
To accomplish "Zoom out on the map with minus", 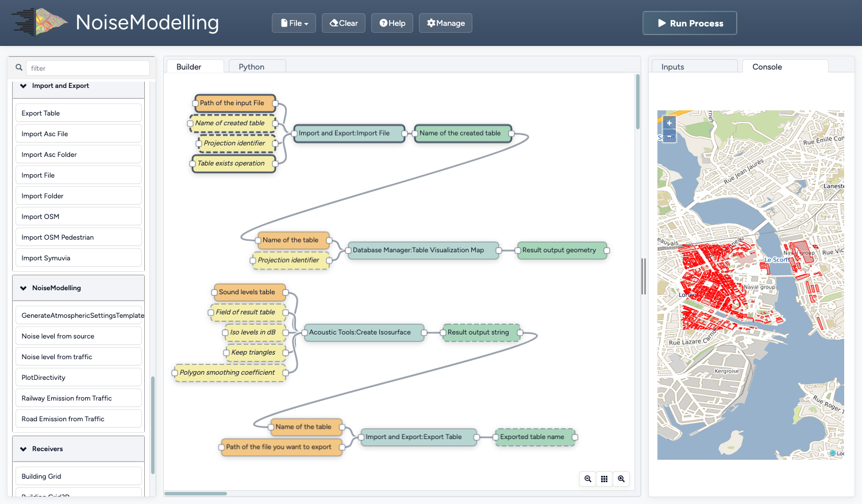I will click(x=669, y=136).
